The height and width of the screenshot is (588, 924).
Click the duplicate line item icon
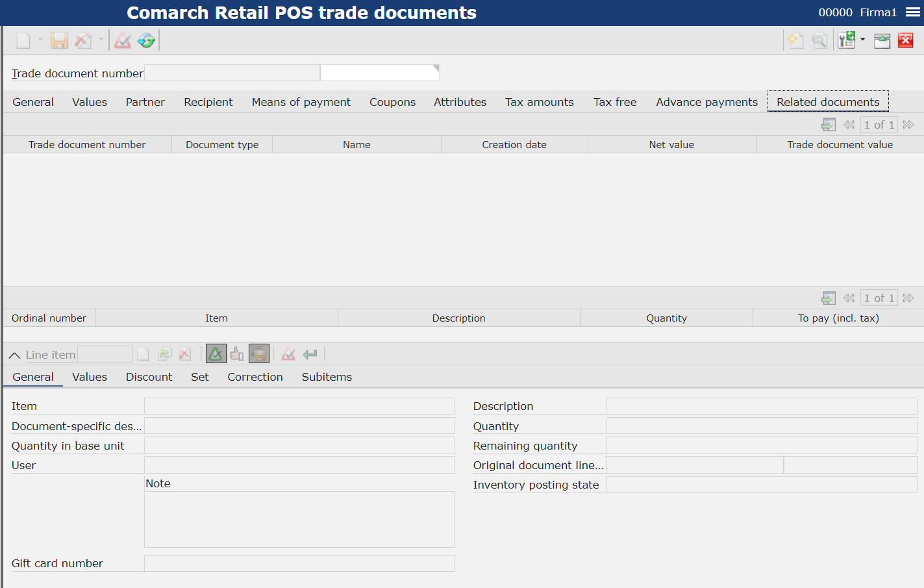click(x=165, y=354)
